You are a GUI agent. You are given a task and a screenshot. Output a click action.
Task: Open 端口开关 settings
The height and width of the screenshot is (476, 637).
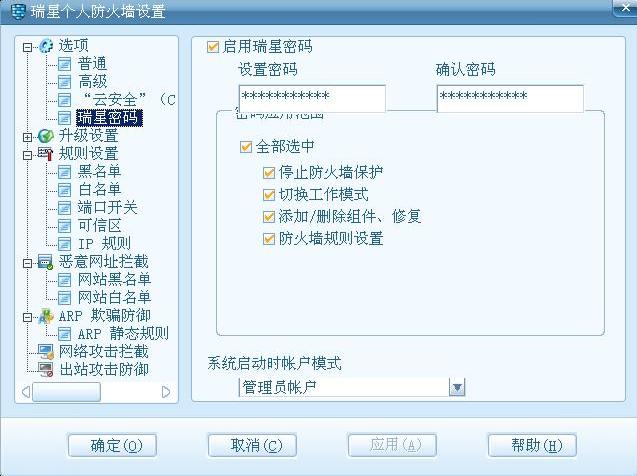107,208
